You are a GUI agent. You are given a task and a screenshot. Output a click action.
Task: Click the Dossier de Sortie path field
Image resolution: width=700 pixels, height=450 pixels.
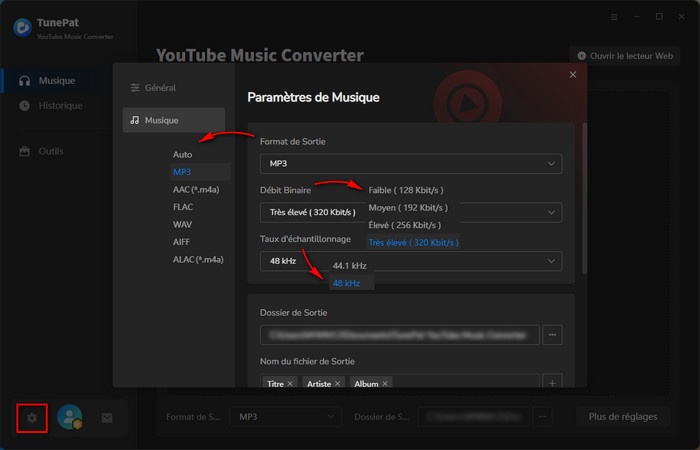tap(400, 335)
